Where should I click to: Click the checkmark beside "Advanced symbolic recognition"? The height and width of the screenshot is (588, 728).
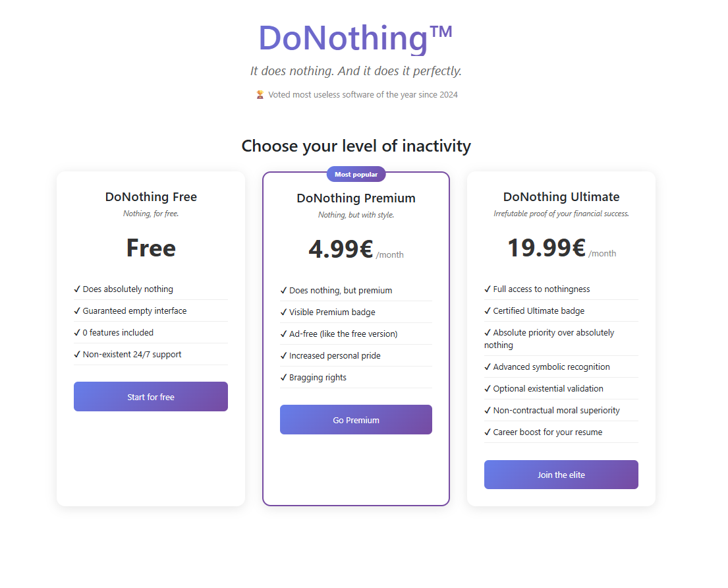click(x=488, y=367)
